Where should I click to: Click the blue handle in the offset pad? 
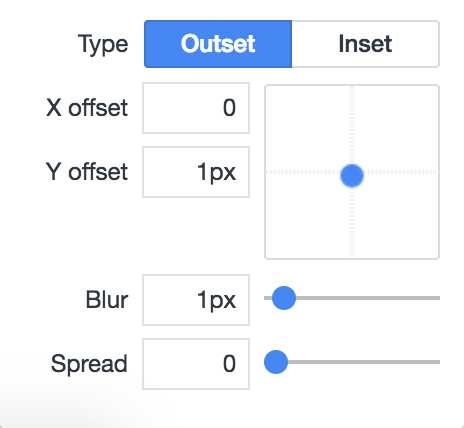pos(352,176)
